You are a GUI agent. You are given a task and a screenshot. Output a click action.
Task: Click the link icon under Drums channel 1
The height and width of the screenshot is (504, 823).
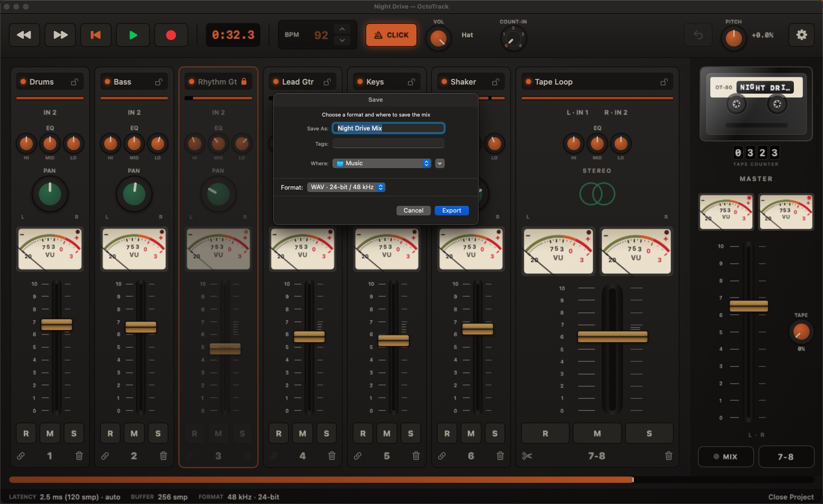pos(21,456)
